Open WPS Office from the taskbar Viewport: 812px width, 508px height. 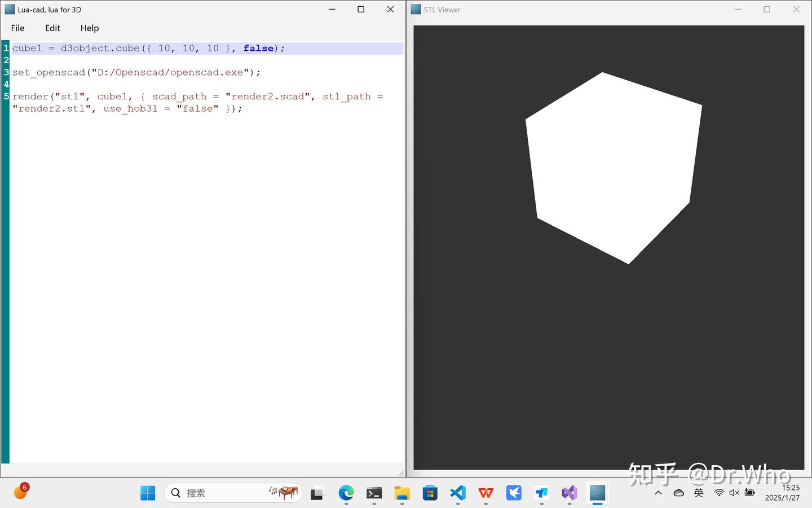(486, 493)
